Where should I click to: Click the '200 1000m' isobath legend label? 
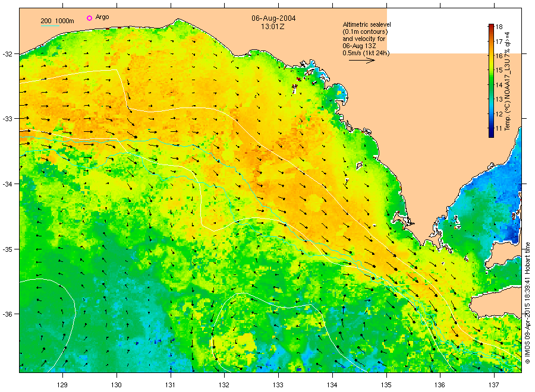[x=57, y=21]
